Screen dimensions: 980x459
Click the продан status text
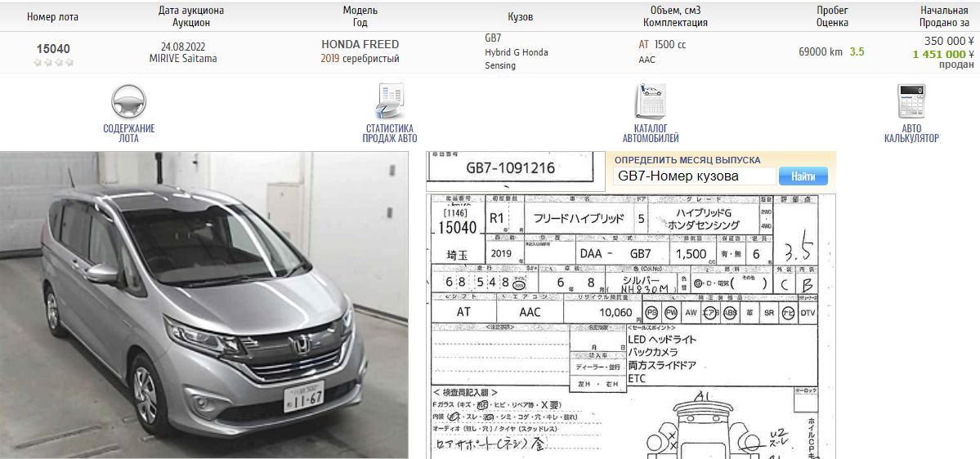pos(956,65)
